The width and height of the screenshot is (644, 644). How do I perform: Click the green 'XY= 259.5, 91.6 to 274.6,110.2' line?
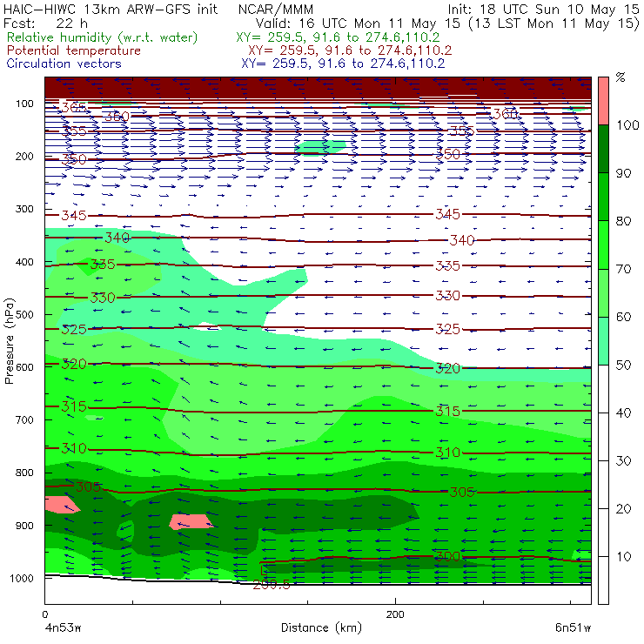(338, 37)
